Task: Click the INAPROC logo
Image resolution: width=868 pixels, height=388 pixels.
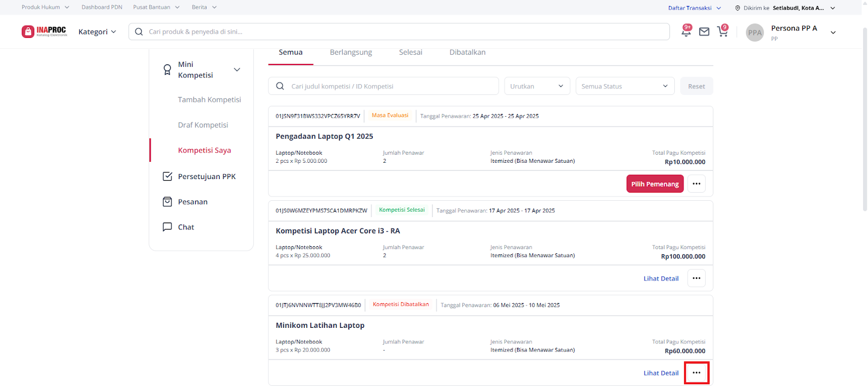Action: pyautogui.click(x=44, y=31)
